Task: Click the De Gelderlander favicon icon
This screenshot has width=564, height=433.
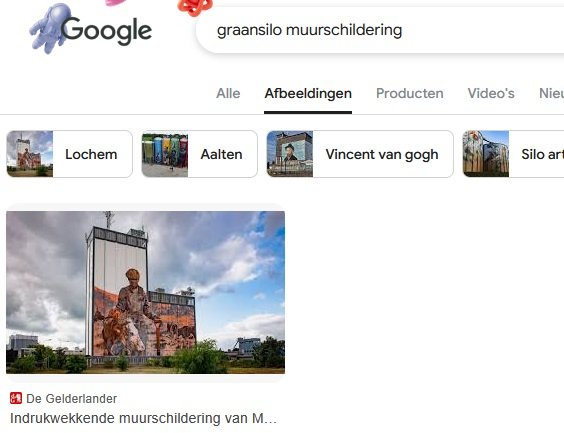Action: pos(16,398)
